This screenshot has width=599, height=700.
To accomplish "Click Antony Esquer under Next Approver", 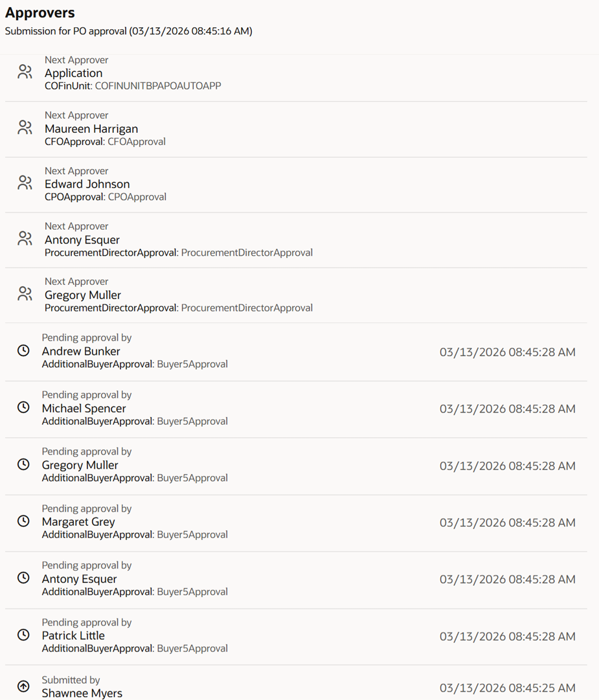I will pyautogui.click(x=82, y=240).
